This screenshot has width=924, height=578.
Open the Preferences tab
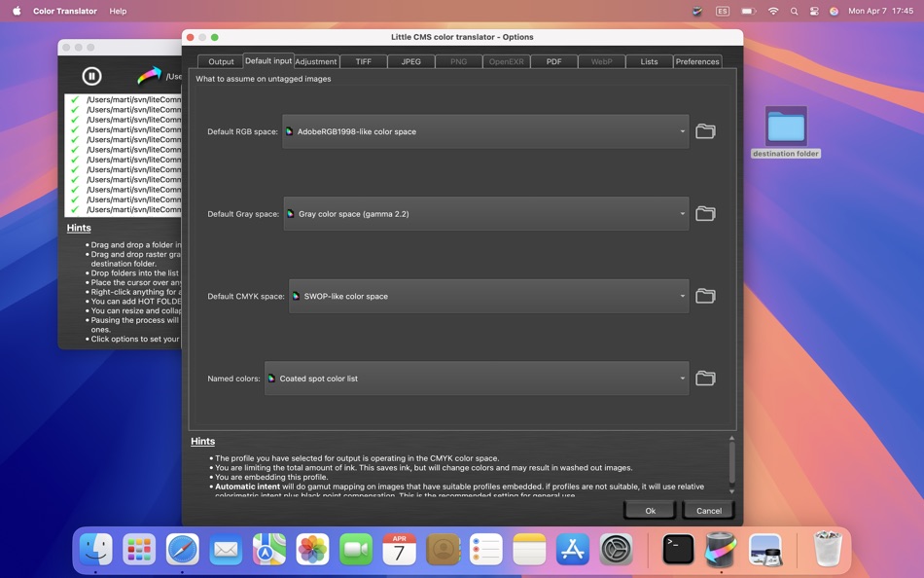(x=697, y=61)
